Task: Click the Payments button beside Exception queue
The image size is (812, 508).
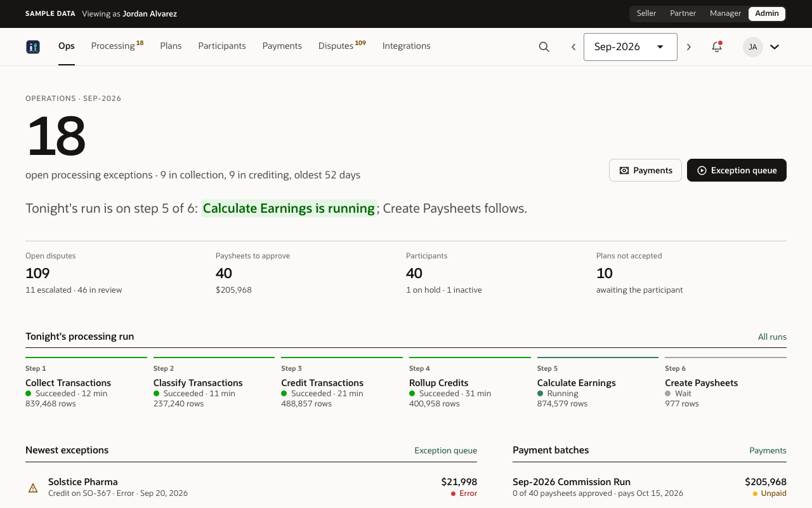Action: (x=645, y=170)
